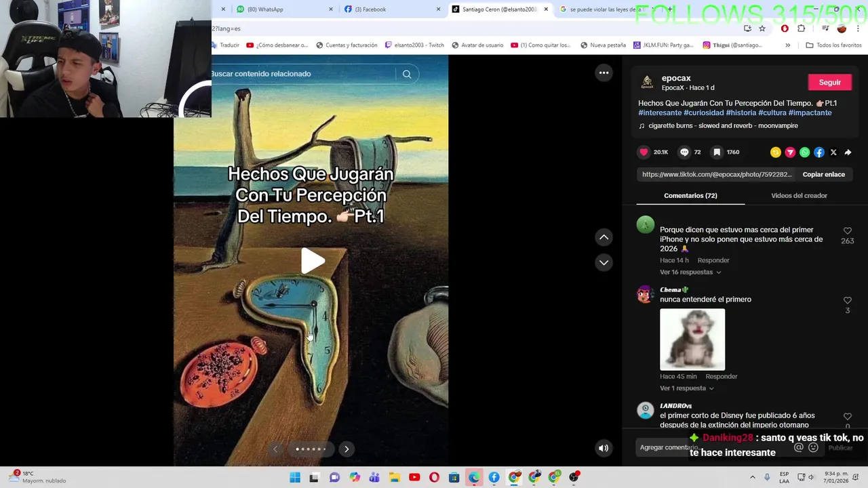The image size is (868, 488).
Task: Send to friends with the red paper plane icon
Action: [790, 152]
